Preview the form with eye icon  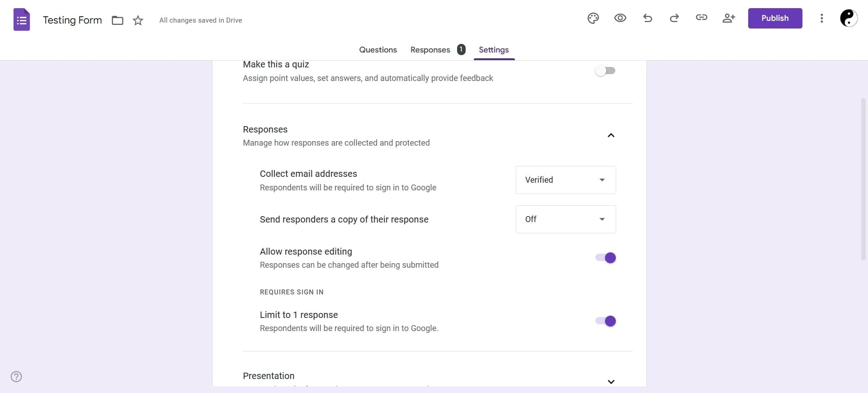coord(620,18)
